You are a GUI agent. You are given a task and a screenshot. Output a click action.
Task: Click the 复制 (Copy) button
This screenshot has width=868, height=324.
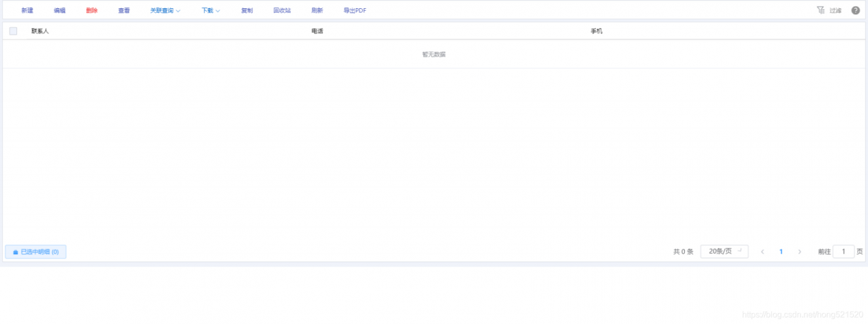247,11
